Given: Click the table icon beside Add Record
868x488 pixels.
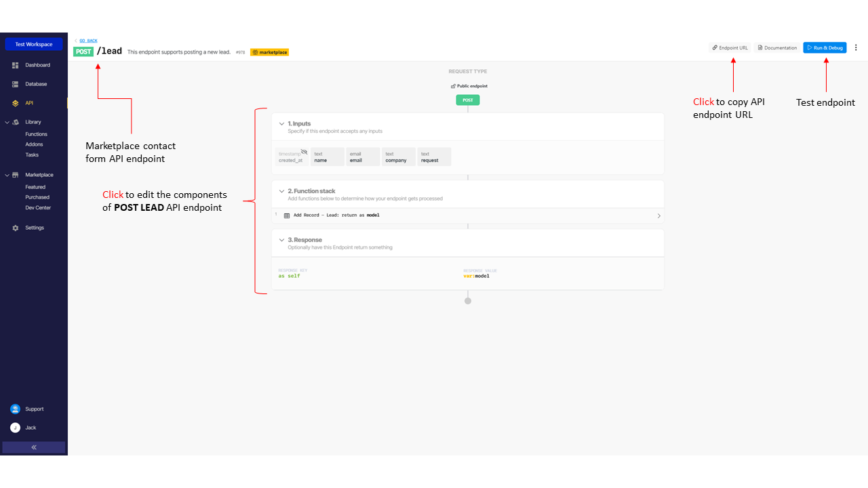Looking at the screenshot, I should pyautogui.click(x=287, y=216).
